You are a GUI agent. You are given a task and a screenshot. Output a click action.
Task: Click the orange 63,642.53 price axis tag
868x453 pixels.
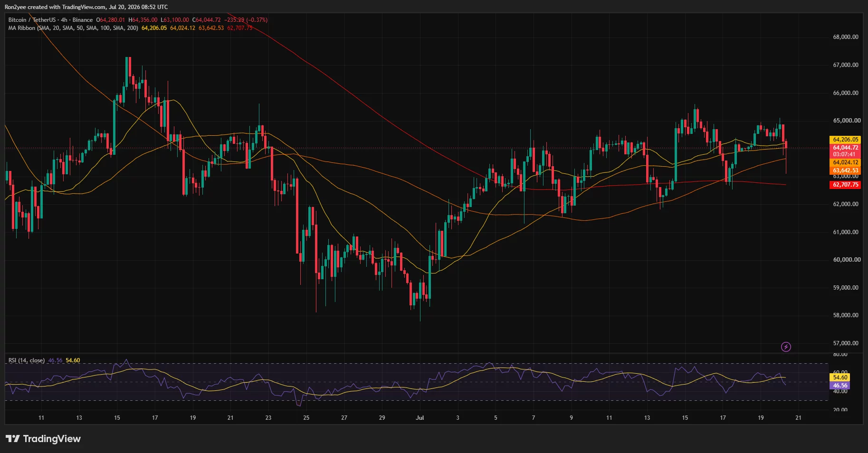click(846, 170)
